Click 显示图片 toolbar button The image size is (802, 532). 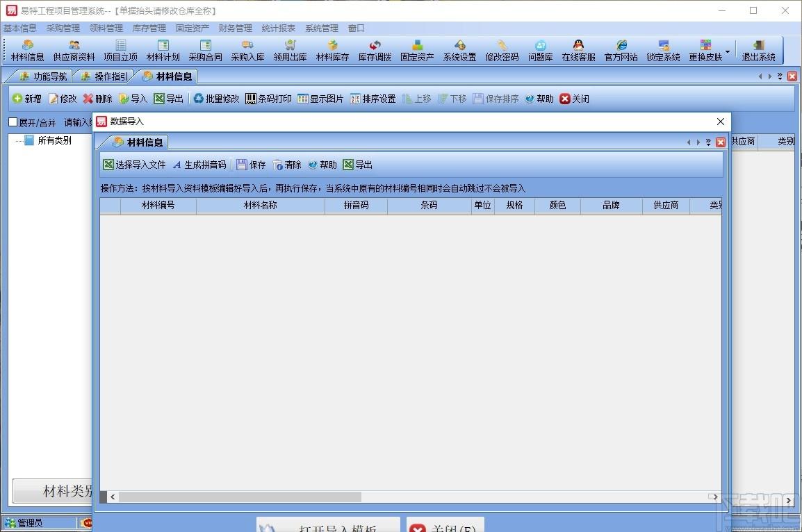pos(320,99)
